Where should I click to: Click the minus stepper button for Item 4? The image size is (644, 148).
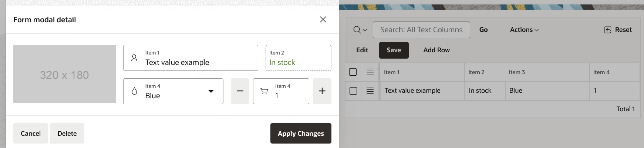[240, 91]
